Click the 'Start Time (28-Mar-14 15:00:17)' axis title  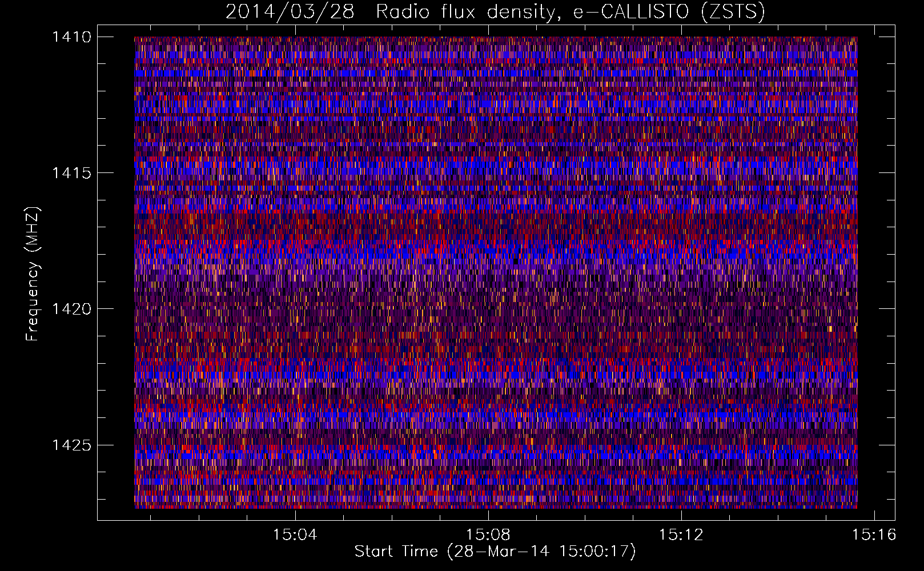point(495,552)
